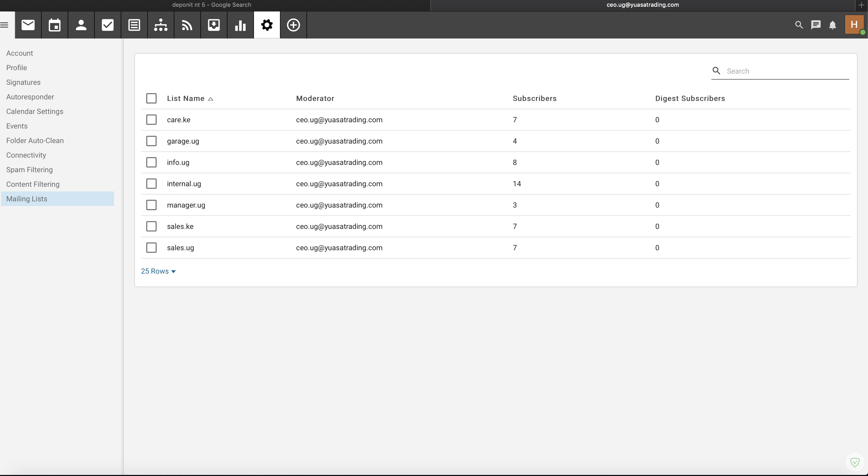Open the sales.ug mailing list

click(180, 248)
